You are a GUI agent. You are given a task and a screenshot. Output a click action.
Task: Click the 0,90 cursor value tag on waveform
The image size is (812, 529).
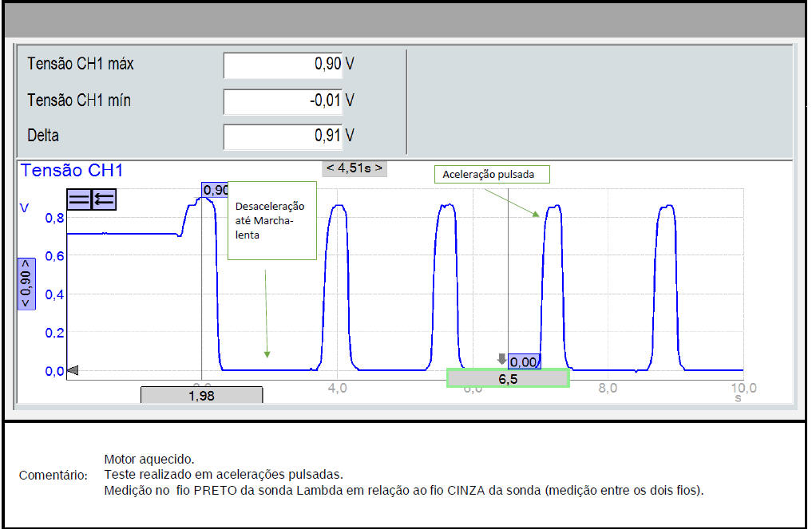216,190
